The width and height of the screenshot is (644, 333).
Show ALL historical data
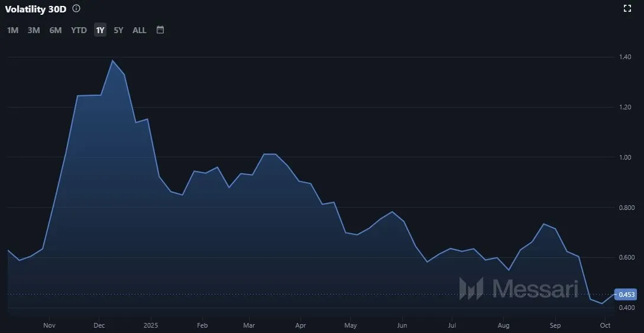[x=140, y=30]
